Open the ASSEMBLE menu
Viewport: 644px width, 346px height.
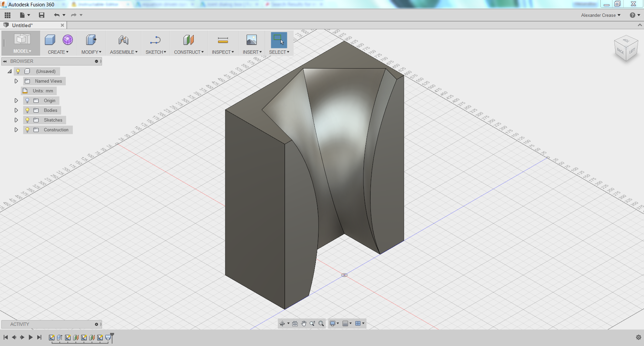tap(124, 52)
